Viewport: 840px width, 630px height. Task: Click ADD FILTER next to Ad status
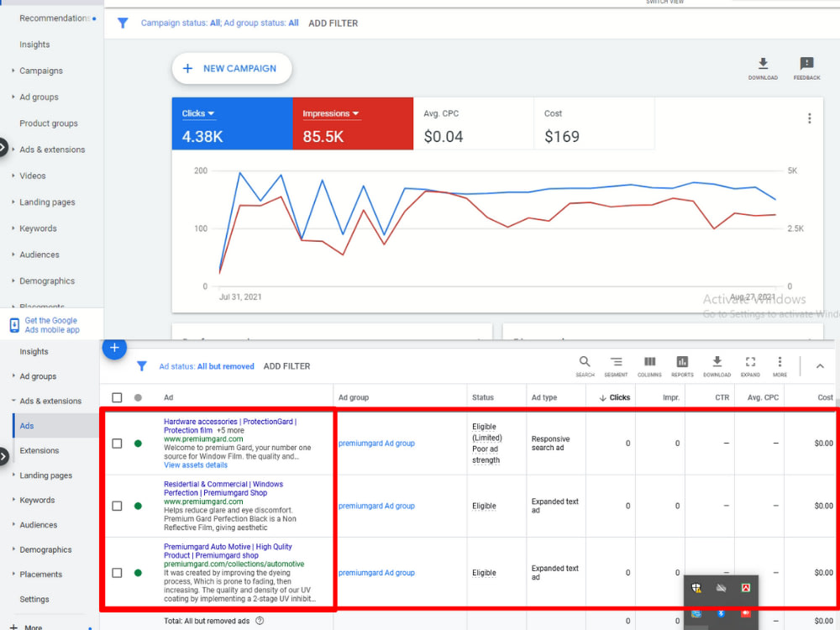pos(286,366)
